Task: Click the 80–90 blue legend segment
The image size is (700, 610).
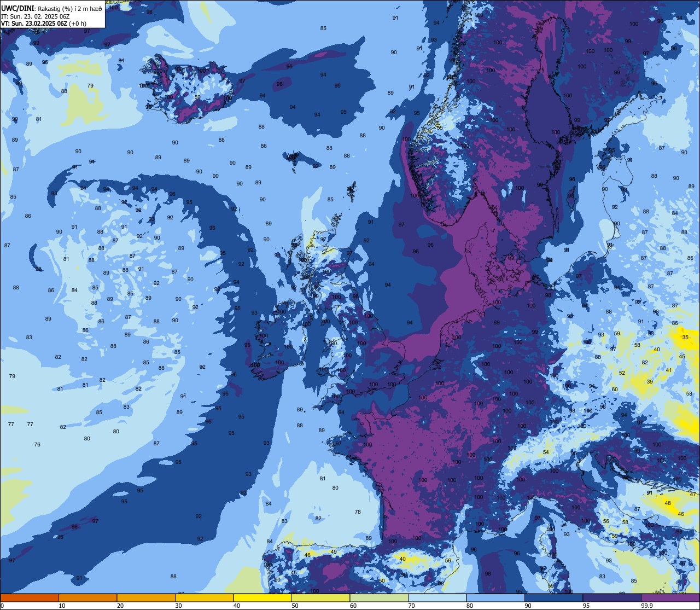Action: point(495,597)
